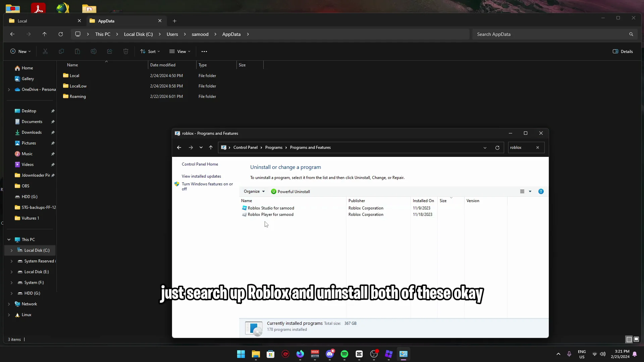644x362 pixels.
Task: Toggle Details pane in File Explorer
Action: (623, 51)
